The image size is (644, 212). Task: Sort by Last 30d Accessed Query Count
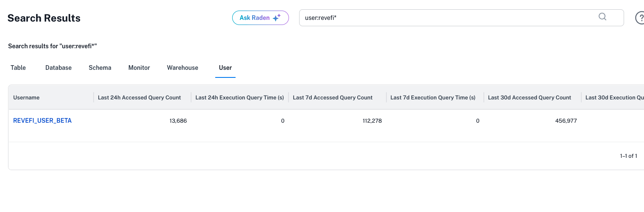530,98
